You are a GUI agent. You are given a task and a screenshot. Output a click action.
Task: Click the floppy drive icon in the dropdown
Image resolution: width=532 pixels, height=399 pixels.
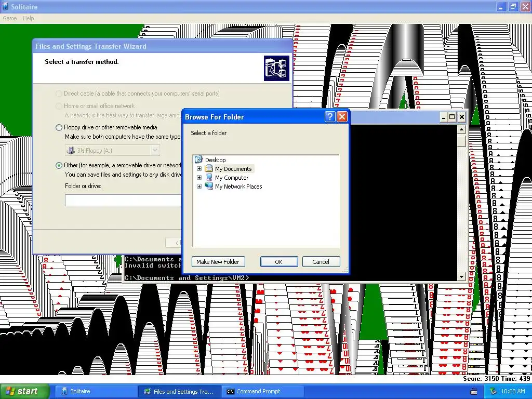coord(71,150)
